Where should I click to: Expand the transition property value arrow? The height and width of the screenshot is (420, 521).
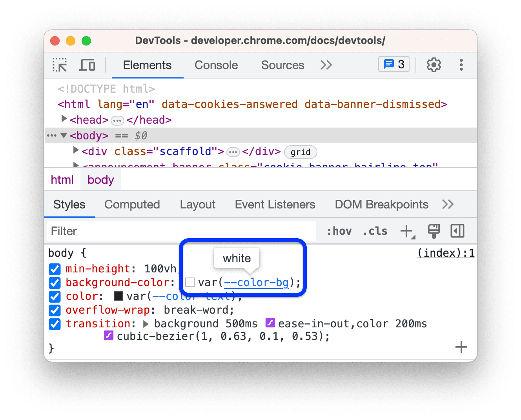pyautogui.click(x=146, y=323)
